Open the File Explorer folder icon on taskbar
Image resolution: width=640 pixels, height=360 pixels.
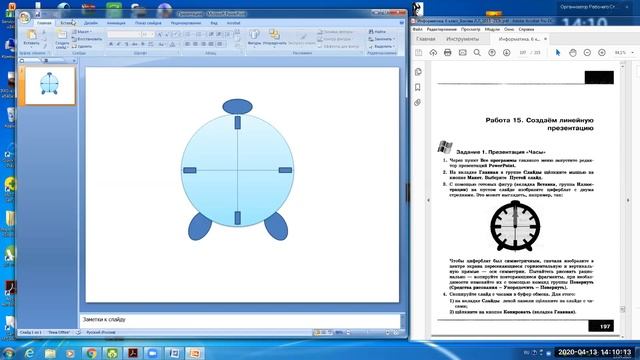pos(50,353)
